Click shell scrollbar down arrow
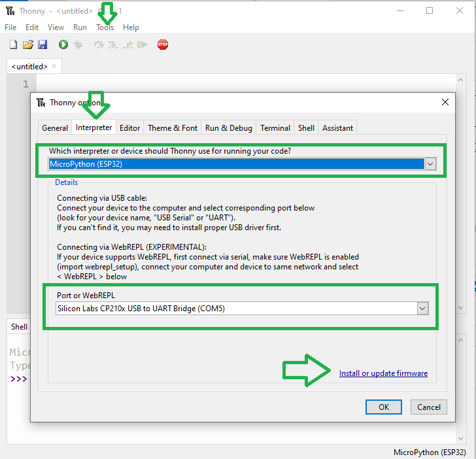 [x=460, y=439]
